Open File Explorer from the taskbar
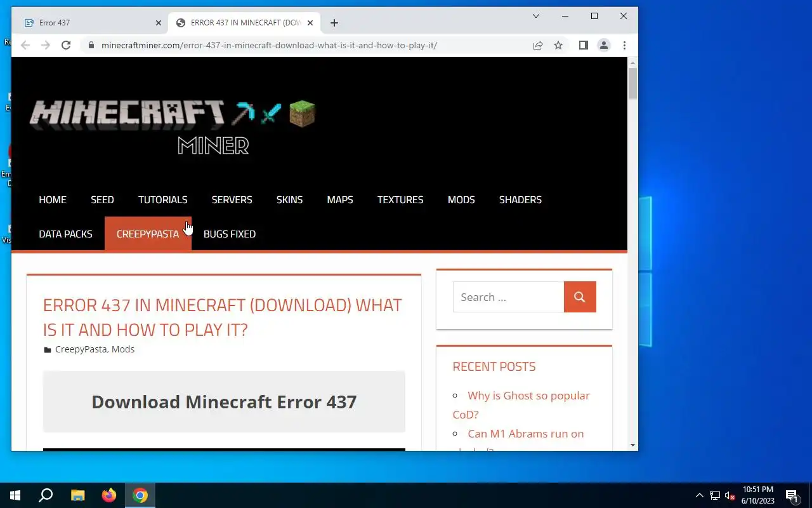The image size is (812, 508). 77,495
